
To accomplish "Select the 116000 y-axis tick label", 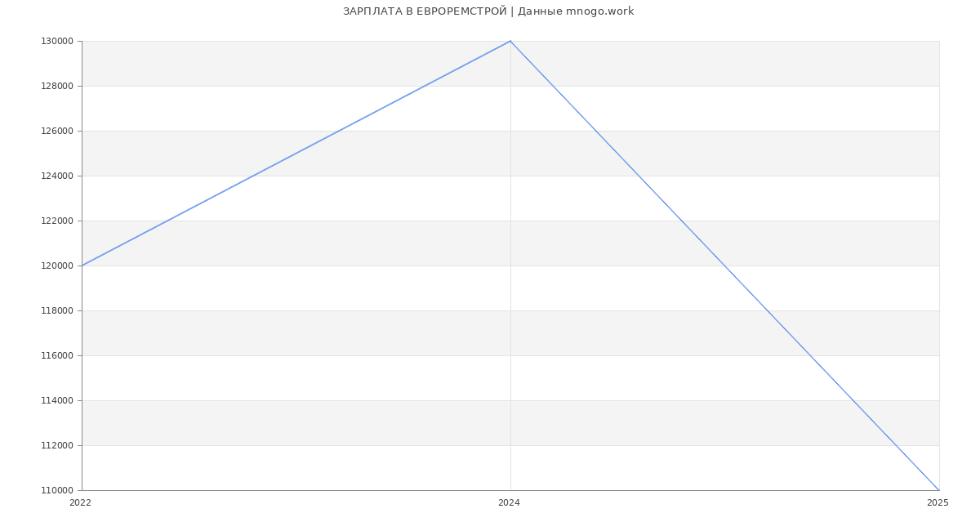I will click(x=57, y=356).
